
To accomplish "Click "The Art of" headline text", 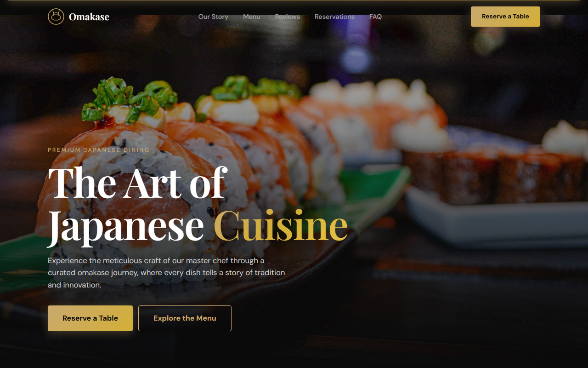I will [x=137, y=183].
